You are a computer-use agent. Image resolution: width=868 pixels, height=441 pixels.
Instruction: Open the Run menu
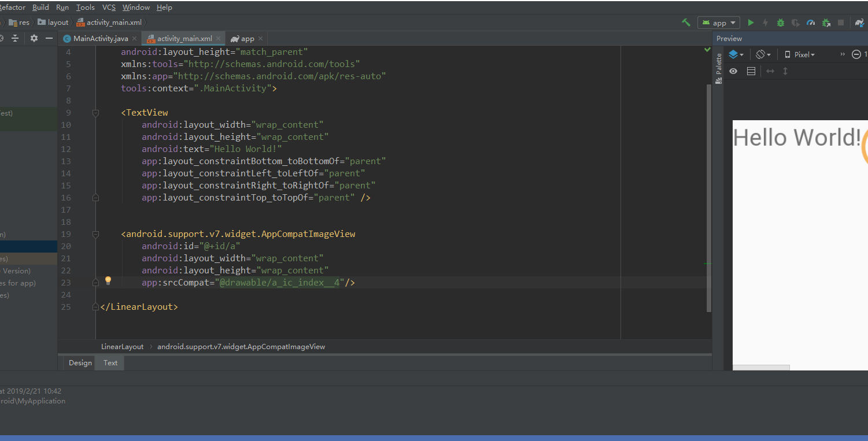point(62,8)
